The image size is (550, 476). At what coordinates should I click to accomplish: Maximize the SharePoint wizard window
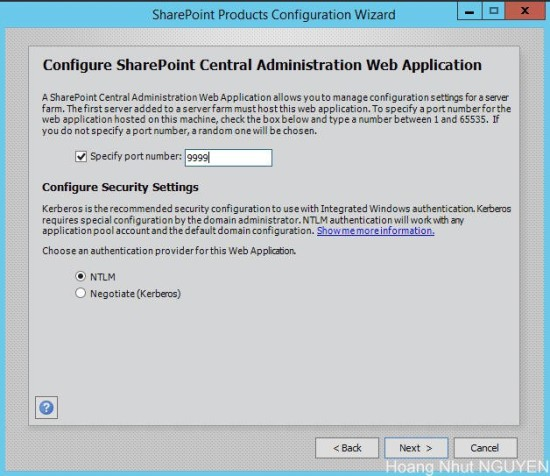tap(493, 11)
